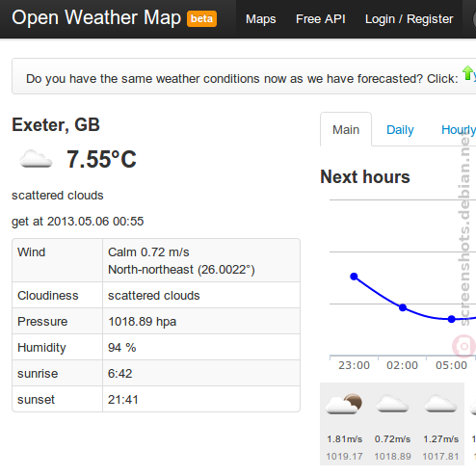Click the cloud and moon icon for 23:00
This screenshot has height=476, width=476.
point(344,404)
